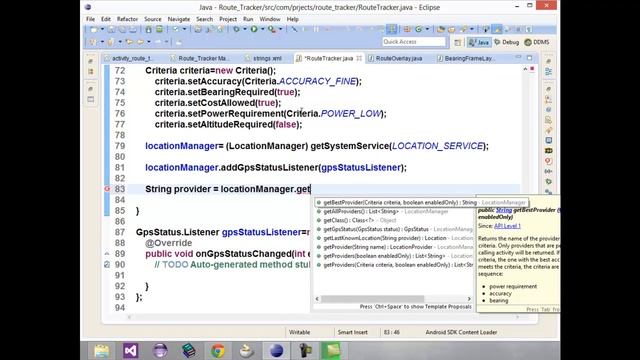Select the getLastKnownLocation completion proposal
The width and height of the screenshot is (640, 360).
[393, 238]
